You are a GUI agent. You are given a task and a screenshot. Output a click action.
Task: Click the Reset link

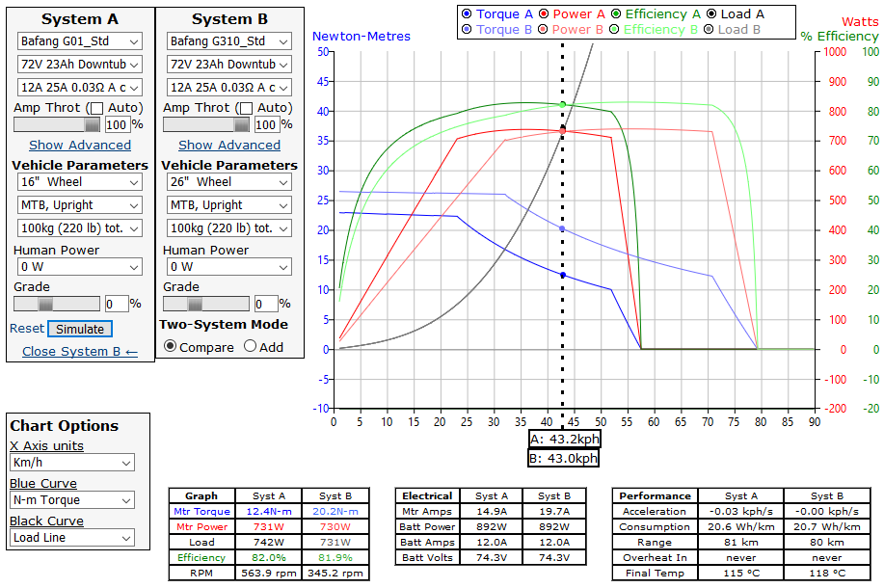pos(26,328)
